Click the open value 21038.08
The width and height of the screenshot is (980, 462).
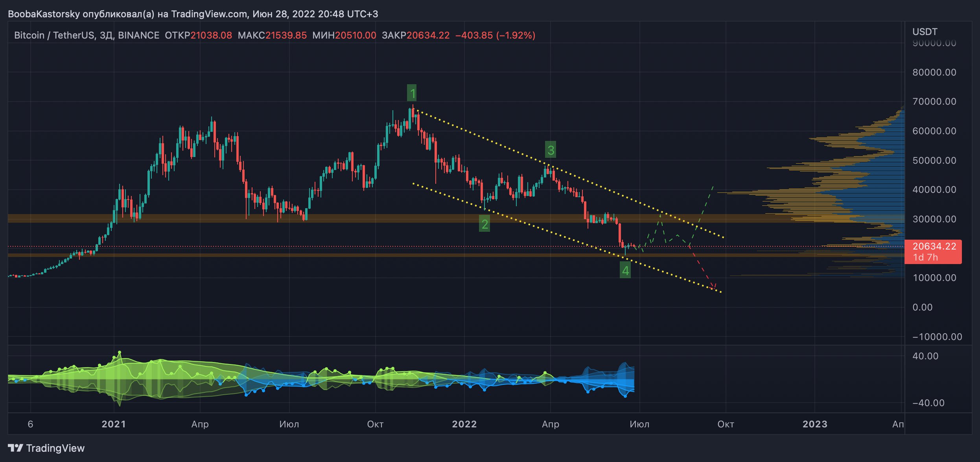point(211,35)
